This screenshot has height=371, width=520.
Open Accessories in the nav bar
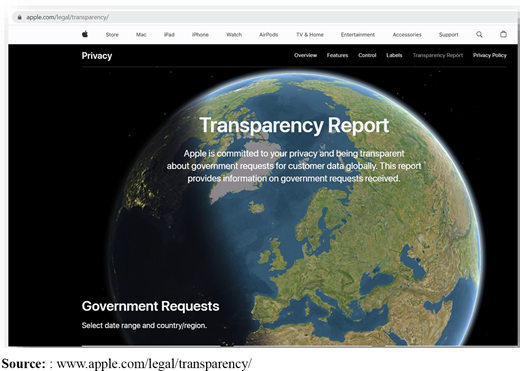pos(407,35)
